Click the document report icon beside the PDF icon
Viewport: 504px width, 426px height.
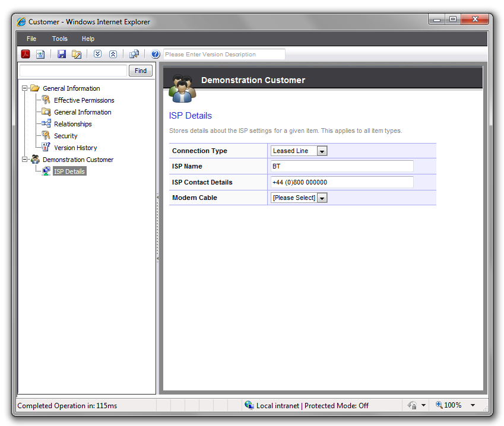point(40,54)
